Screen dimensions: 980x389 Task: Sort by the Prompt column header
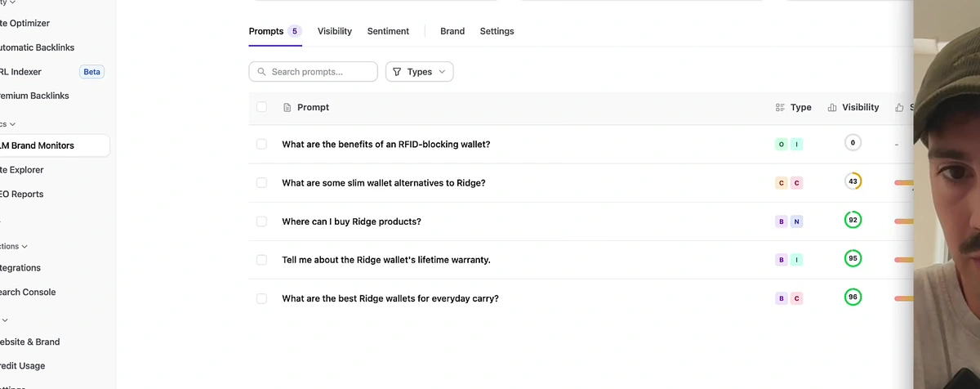pos(313,107)
